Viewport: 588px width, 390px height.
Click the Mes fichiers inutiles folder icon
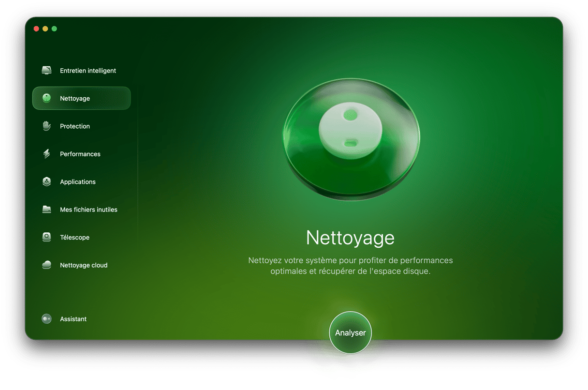tap(46, 210)
